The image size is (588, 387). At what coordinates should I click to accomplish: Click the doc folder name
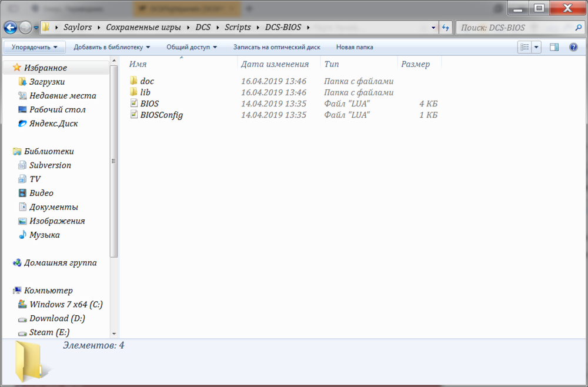coord(147,81)
